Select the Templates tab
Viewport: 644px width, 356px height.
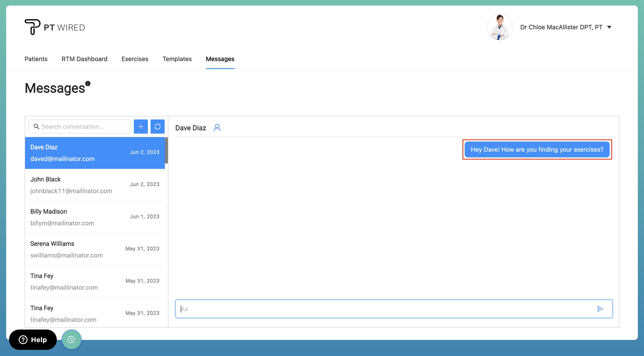click(x=177, y=59)
